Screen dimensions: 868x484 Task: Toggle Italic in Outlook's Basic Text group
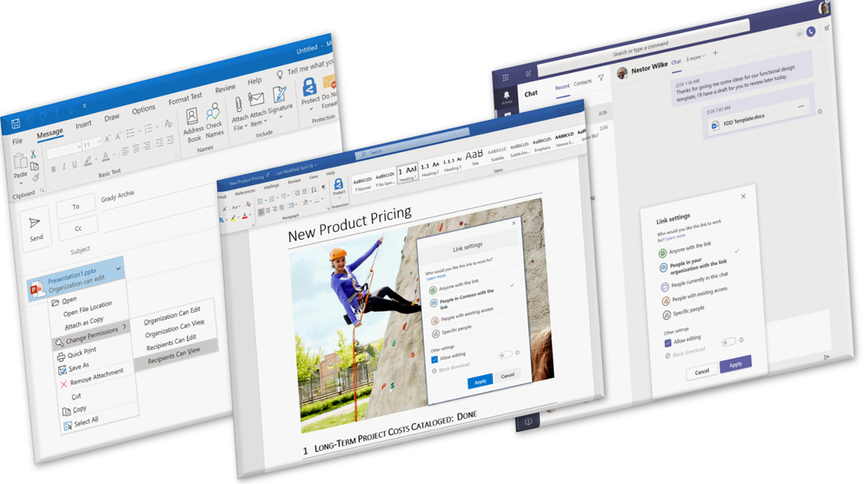pos(63,167)
